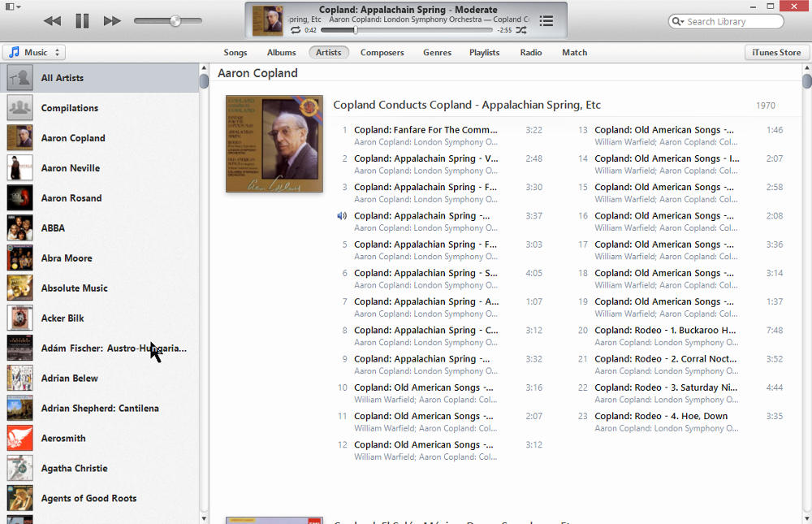Switch to the Albums tab
Image resolution: width=812 pixels, height=524 pixels.
281,52
